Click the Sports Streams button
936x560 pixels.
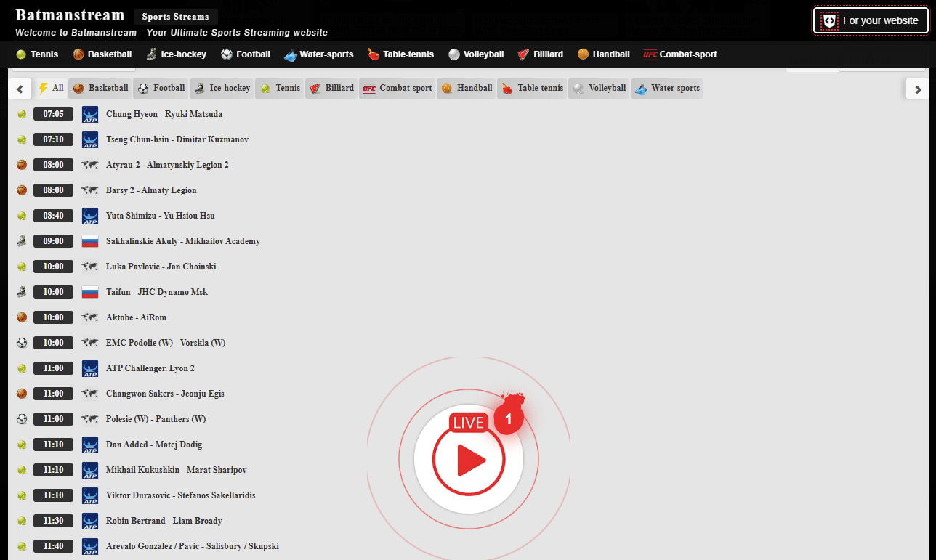click(x=175, y=17)
